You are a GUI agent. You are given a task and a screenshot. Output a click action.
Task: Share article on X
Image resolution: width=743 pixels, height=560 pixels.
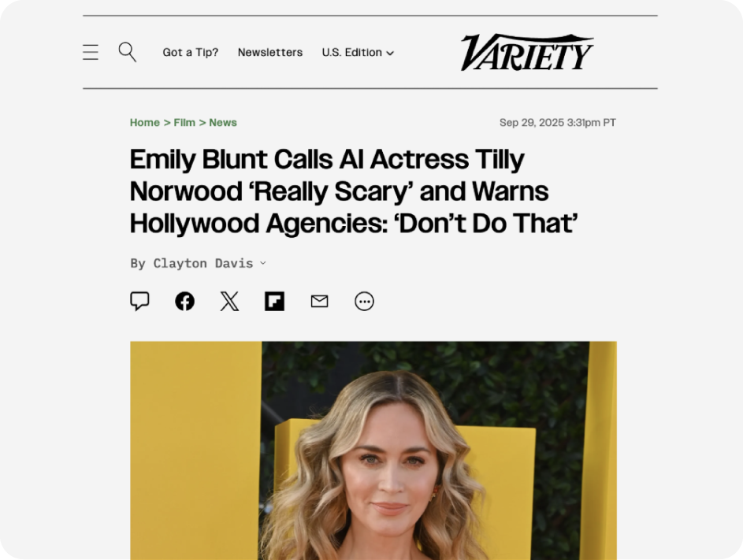tap(230, 302)
